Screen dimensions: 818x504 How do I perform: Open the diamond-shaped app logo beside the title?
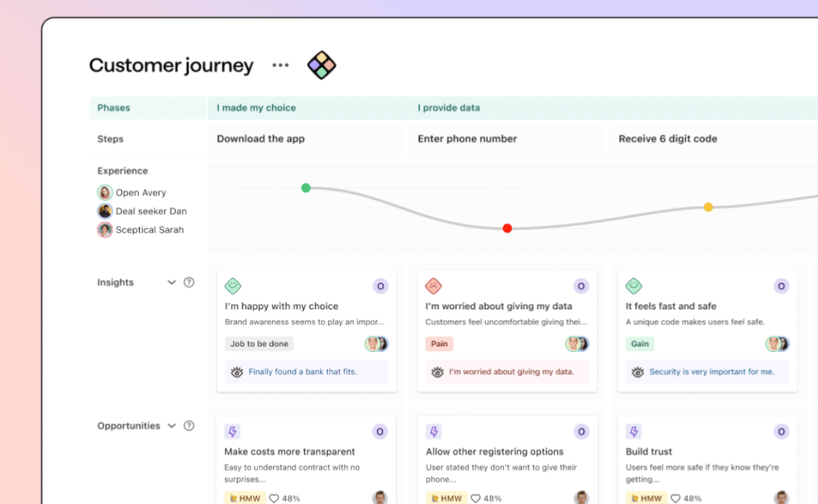(x=321, y=65)
